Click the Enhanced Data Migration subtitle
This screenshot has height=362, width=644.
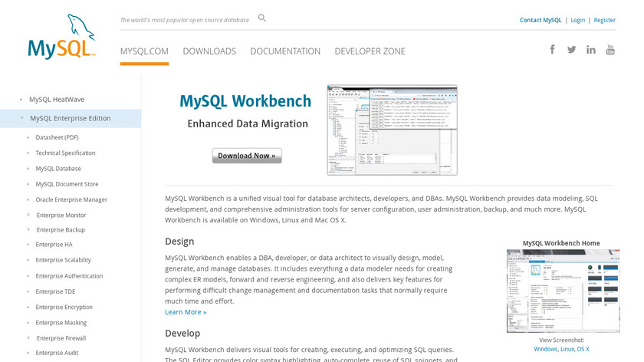pos(248,123)
